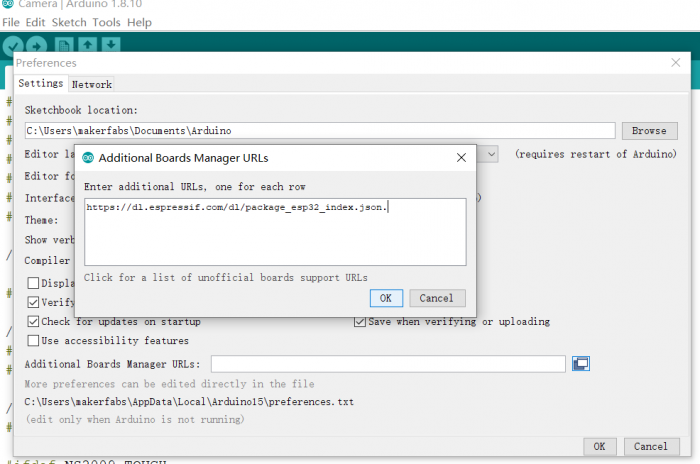Open unofficial boards support URLs list link

[x=225, y=277]
